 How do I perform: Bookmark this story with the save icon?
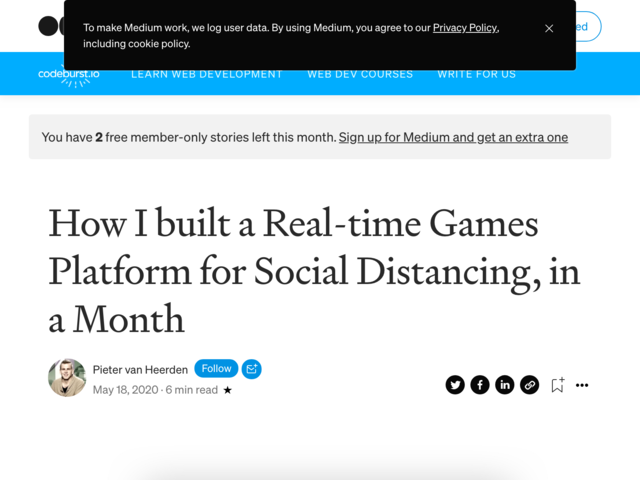(x=558, y=385)
